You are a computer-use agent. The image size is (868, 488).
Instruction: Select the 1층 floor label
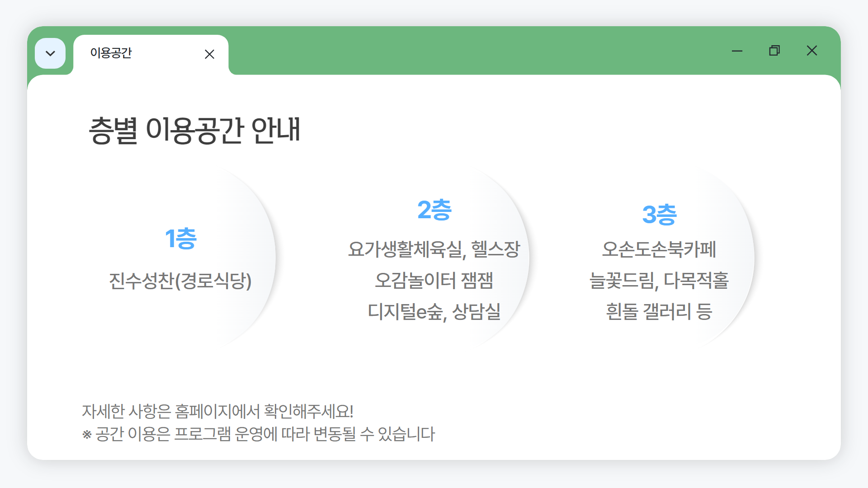click(180, 239)
